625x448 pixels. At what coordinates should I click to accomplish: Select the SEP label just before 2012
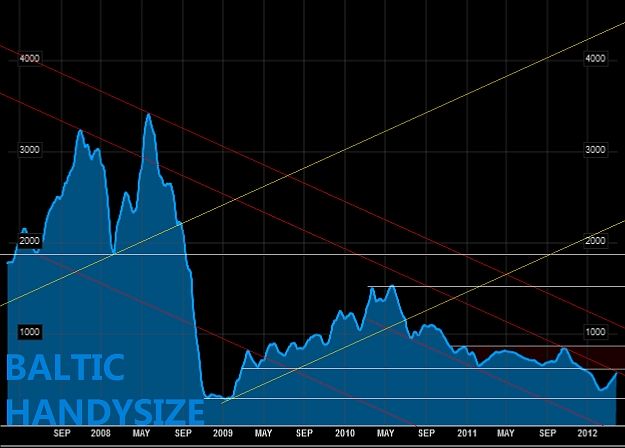tap(547, 433)
